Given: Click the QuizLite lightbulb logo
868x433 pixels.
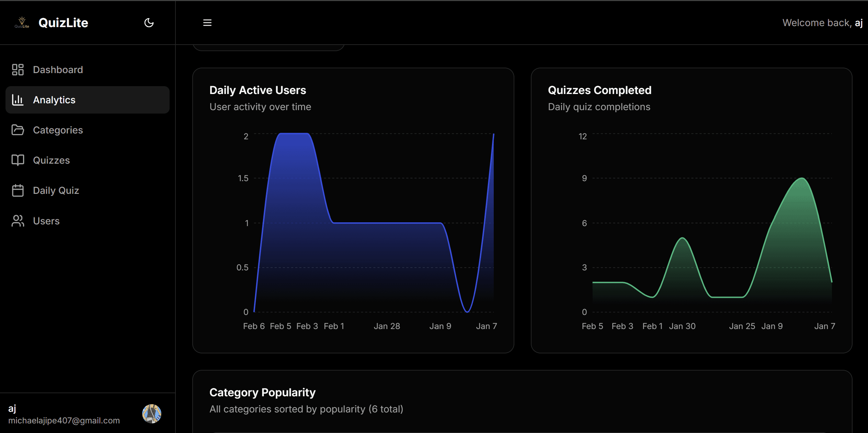Looking at the screenshot, I should point(22,22).
